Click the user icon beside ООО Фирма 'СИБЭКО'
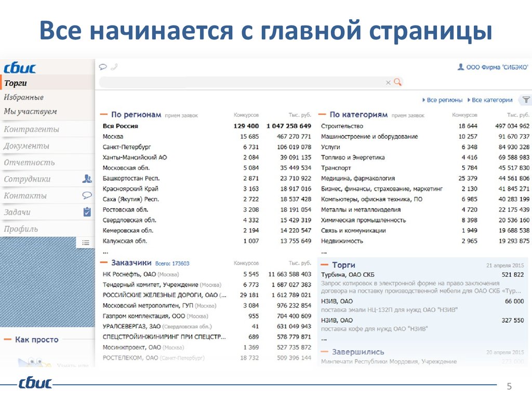Image resolution: width=532 pixels, height=399 pixels. (460, 67)
